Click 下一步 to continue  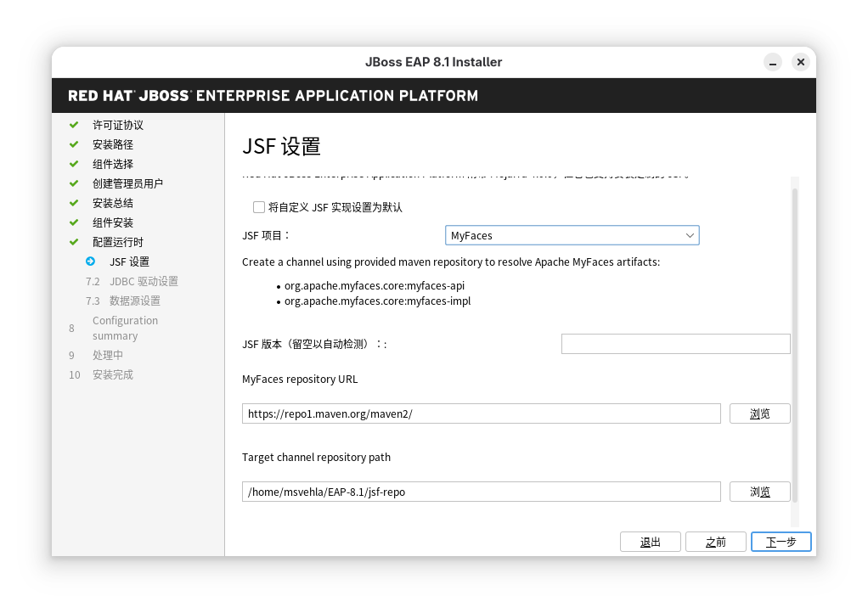pyautogui.click(x=781, y=542)
